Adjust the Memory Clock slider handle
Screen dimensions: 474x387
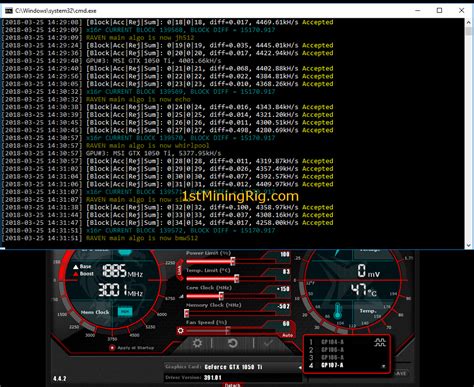(x=187, y=313)
